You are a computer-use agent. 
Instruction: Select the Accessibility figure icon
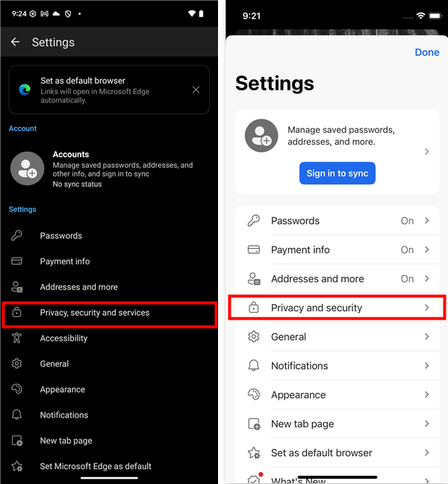[x=16, y=338]
